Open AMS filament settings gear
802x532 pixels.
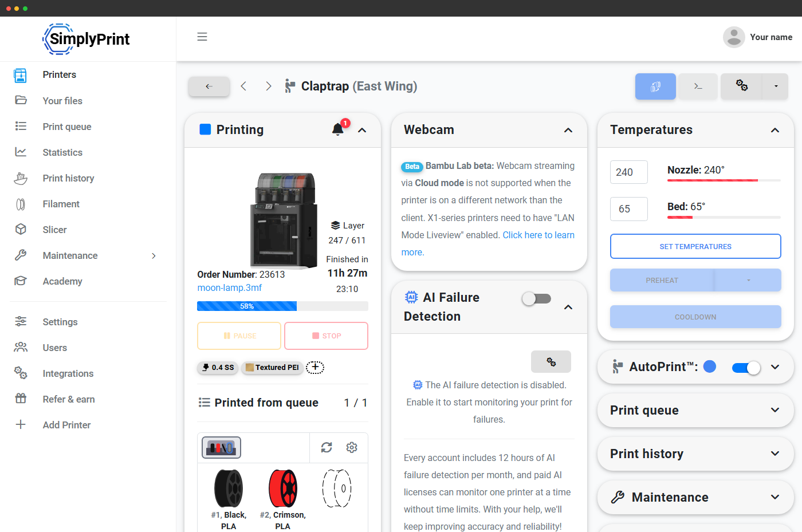(352, 447)
